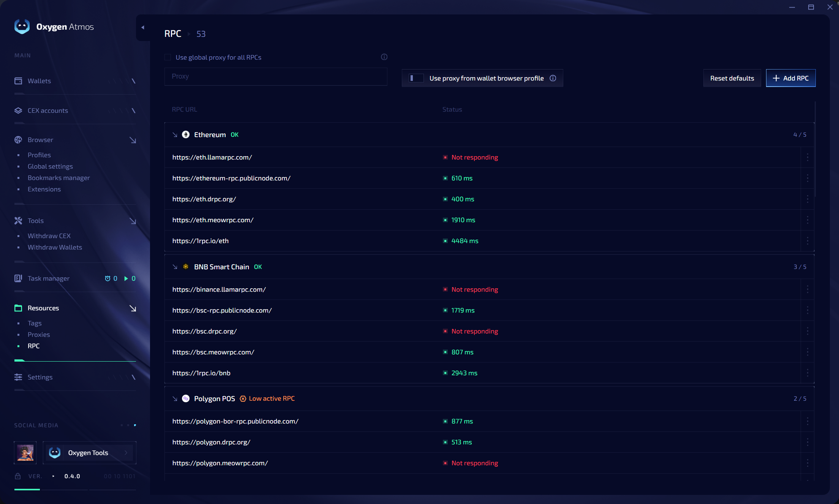Toggle Use proxy from wallet browser profile
The image size is (839, 504).
coord(416,78)
